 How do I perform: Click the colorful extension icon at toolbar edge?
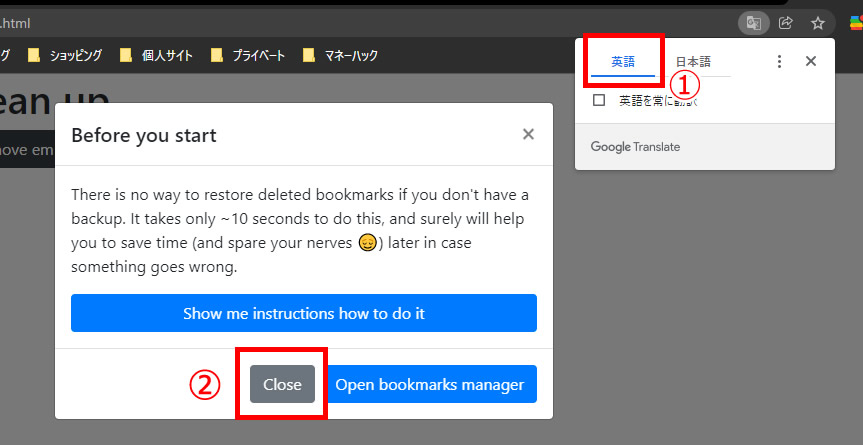point(853,22)
